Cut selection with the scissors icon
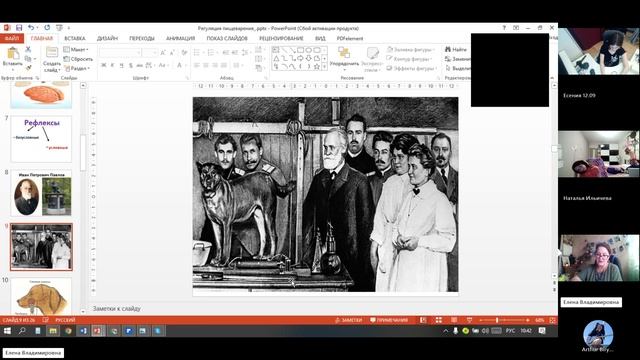This screenshot has width=640, height=360. 28,49
